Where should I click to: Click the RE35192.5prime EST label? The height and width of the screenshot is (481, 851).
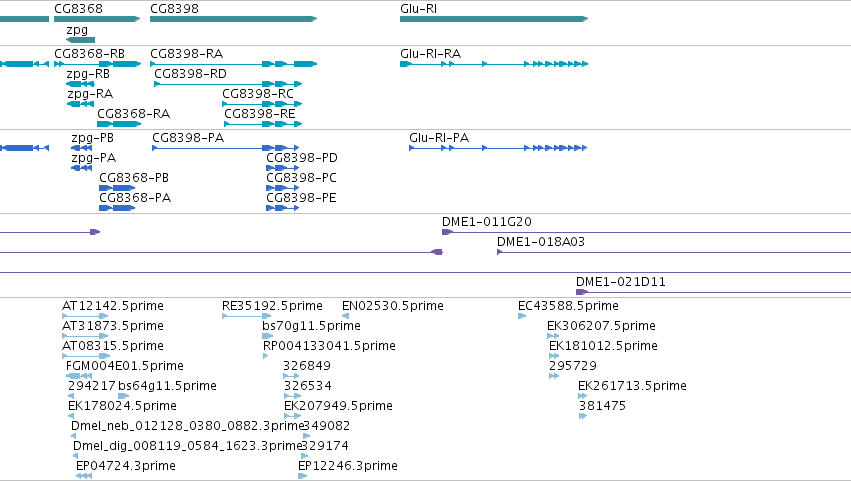point(272,306)
